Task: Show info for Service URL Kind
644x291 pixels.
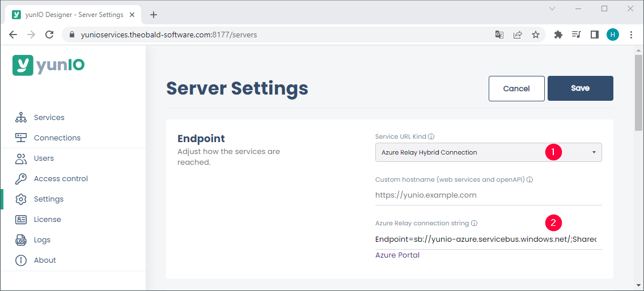Action: [431, 136]
